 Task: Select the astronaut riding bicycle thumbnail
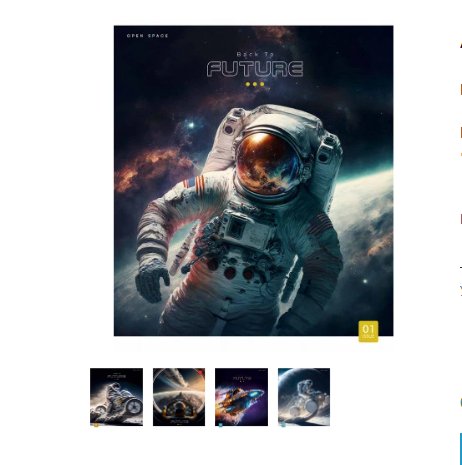[304, 397]
